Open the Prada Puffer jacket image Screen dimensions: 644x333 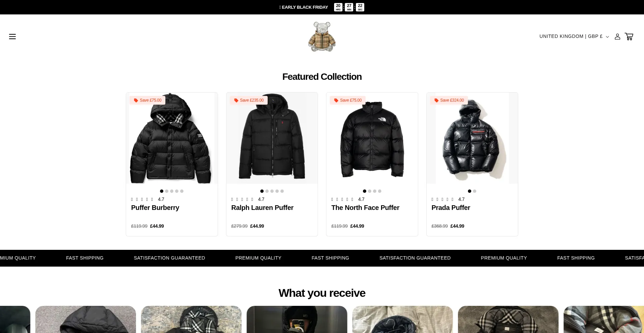click(472, 138)
